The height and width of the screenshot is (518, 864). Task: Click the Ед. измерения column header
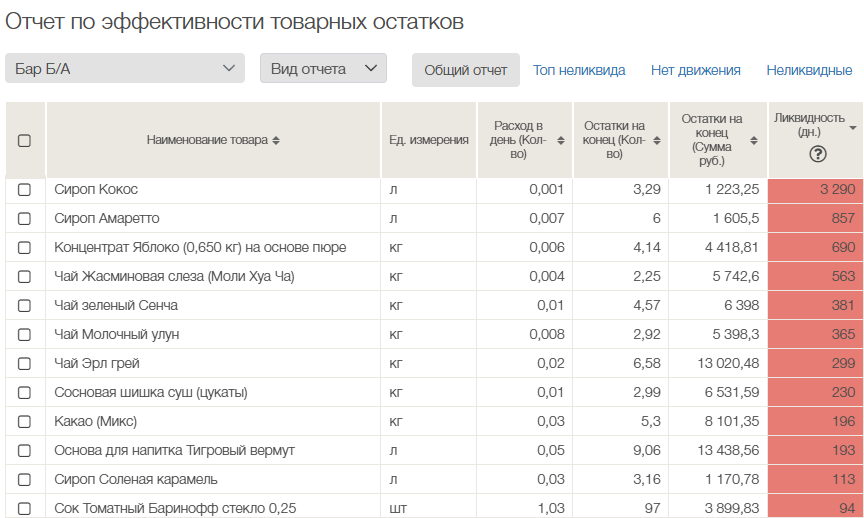click(x=428, y=140)
